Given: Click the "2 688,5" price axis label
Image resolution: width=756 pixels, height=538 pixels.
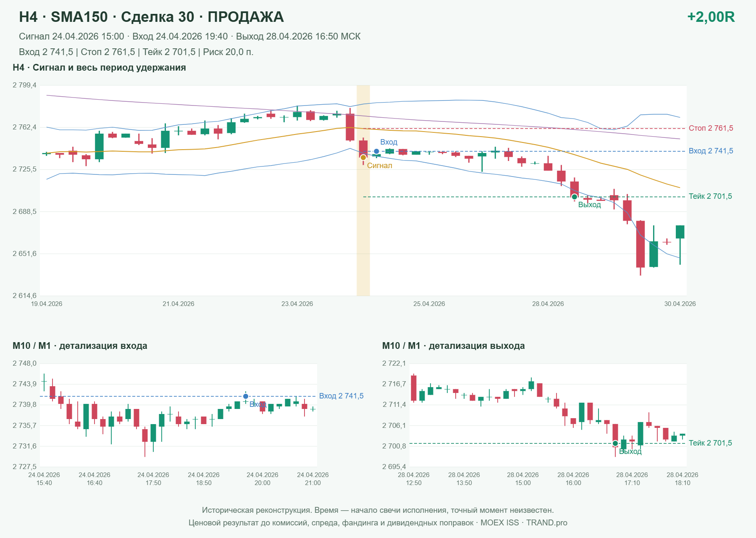Looking at the screenshot, I should pos(24,212).
